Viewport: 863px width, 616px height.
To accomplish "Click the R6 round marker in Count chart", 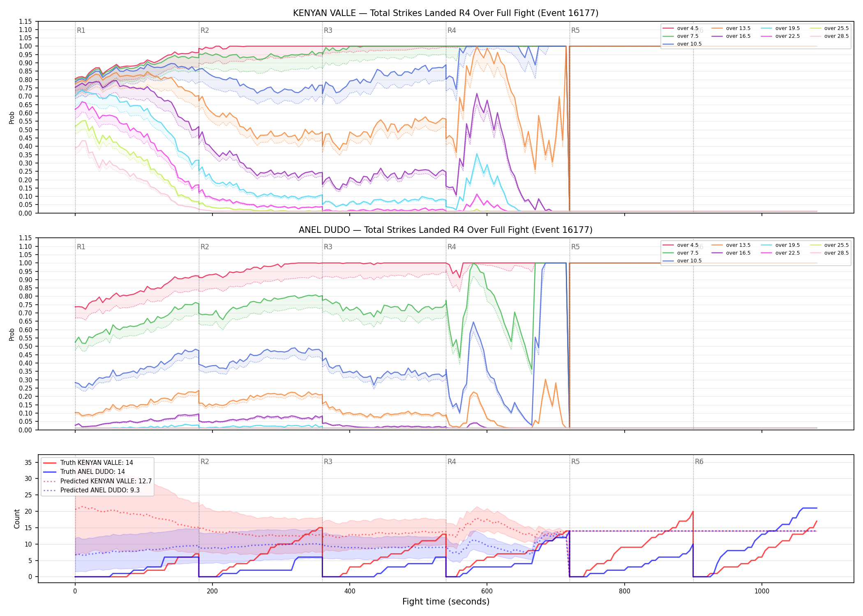I will point(699,462).
